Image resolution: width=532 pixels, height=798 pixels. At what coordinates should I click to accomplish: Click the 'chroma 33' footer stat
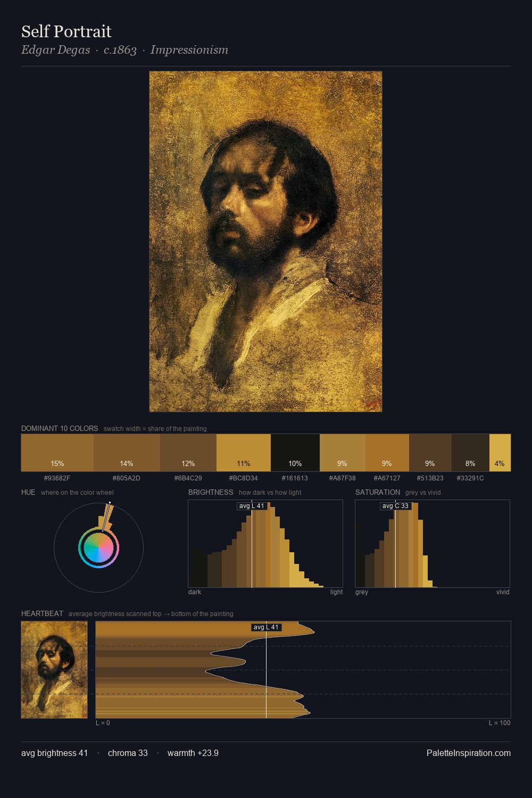pyautogui.click(x=128, y=753)
